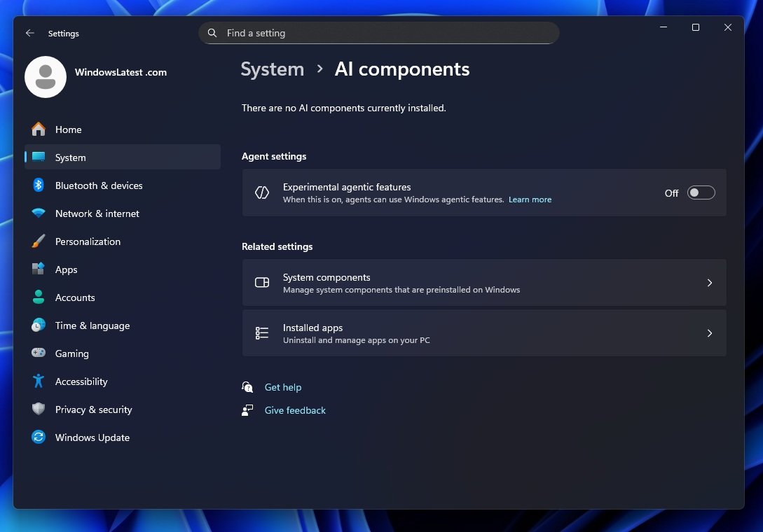
Task: Return to System via the breadcrumb
Action: tap(272, 69)
